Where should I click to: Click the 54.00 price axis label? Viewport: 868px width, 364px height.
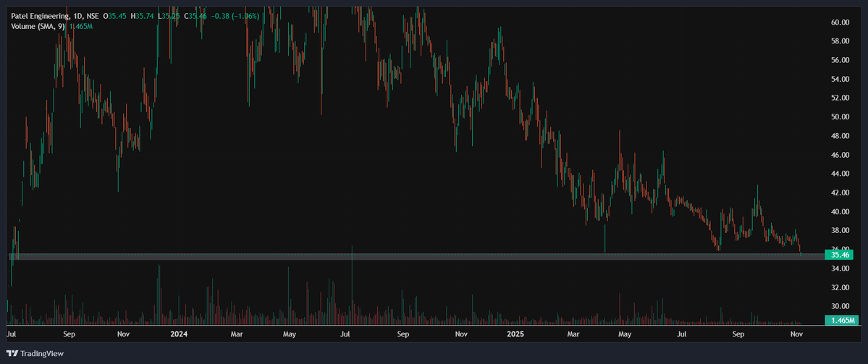[840, 79]
